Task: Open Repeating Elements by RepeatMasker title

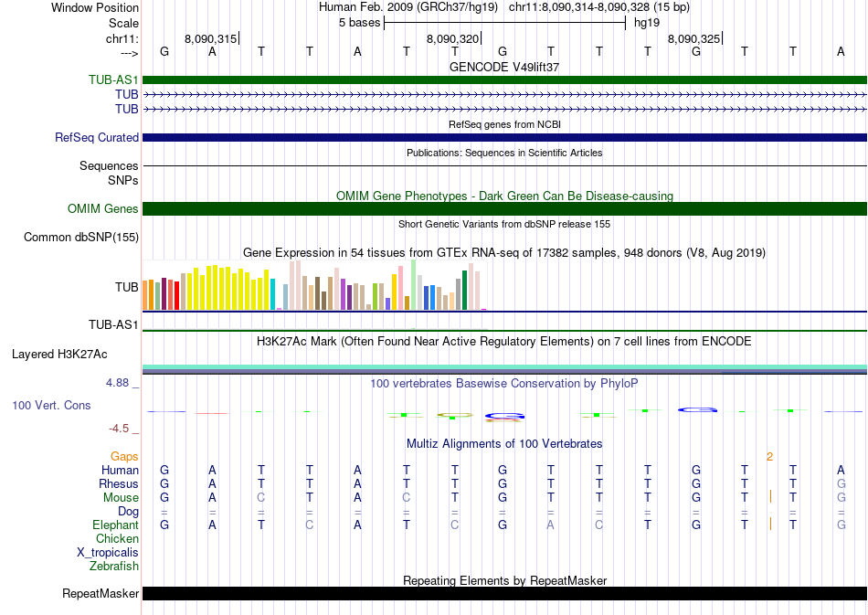Action: pyautogui.click(x=504, y=580)
